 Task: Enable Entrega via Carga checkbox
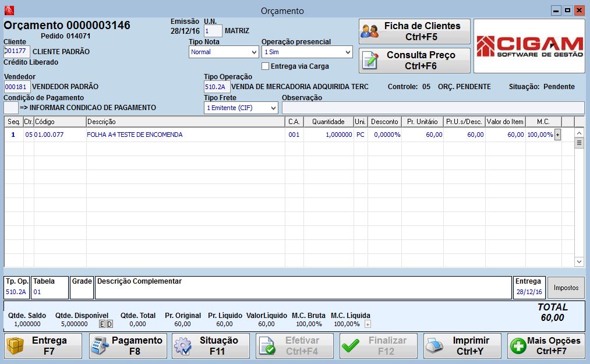[265, 66]
